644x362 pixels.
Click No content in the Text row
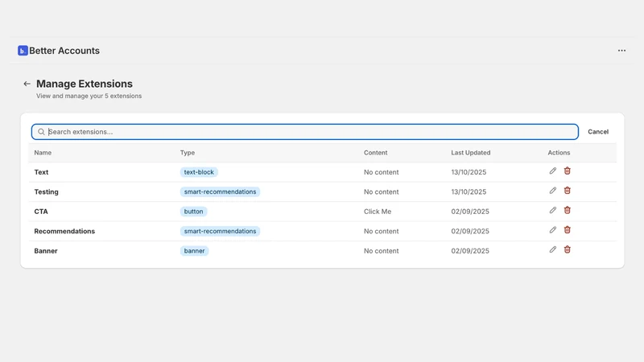[x=381, y=172]
